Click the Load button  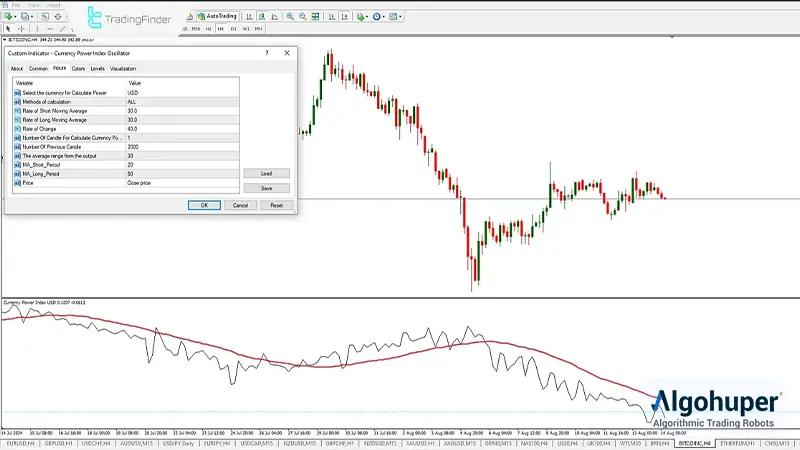[266, 173]
